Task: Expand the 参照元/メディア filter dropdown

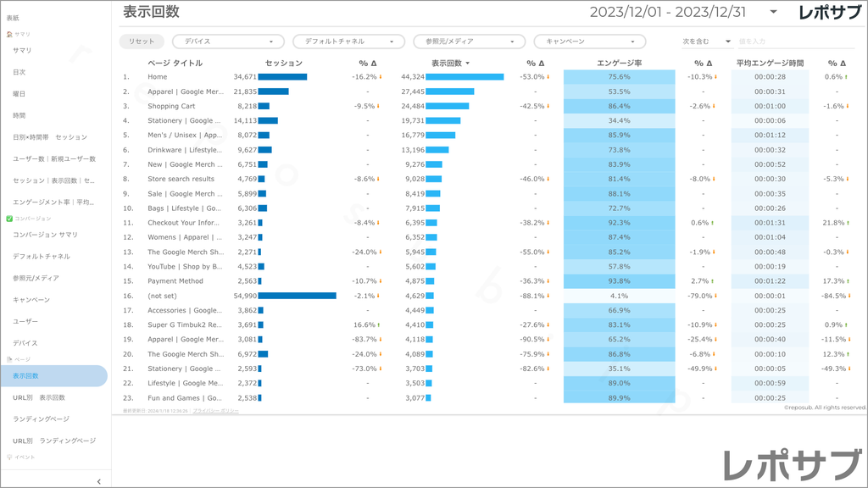Action: (469, 42)
